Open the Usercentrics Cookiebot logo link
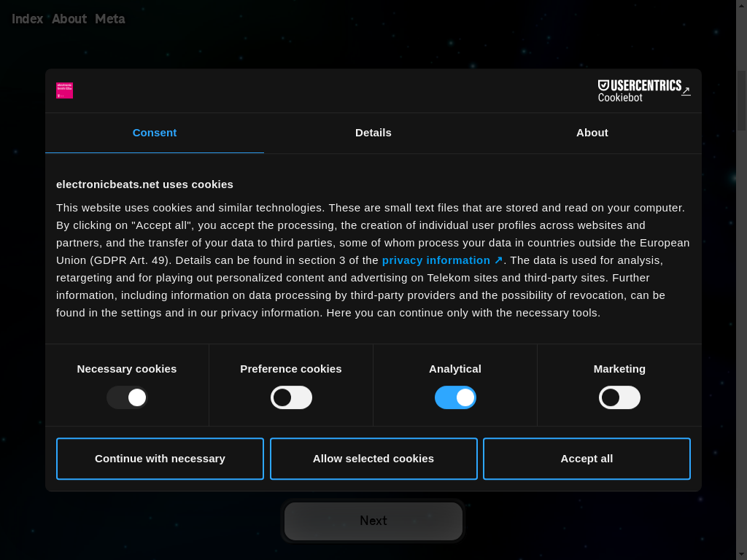This screenshot has height=560, width=747. point(644,91)
